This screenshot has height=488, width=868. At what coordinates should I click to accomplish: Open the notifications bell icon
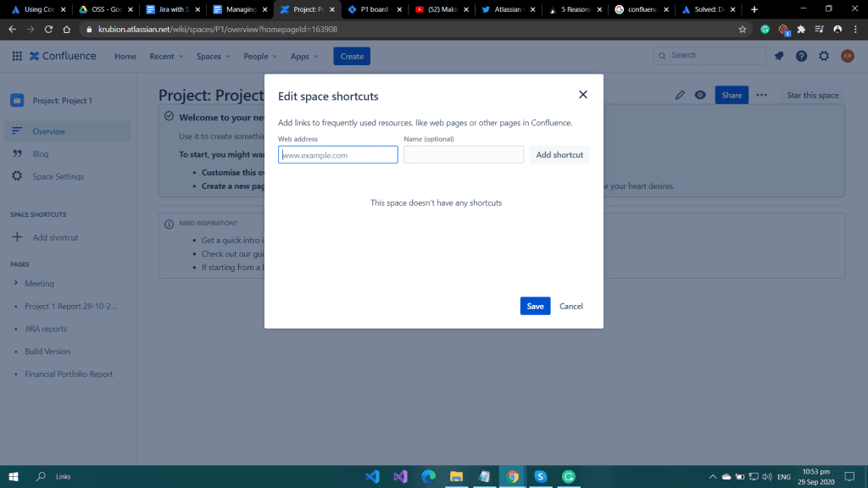click(x=778, y=56)
